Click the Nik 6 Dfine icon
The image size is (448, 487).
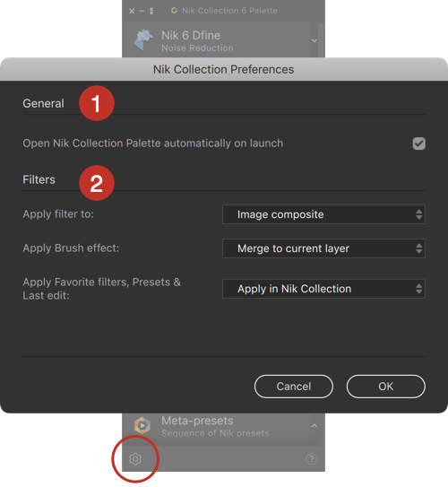pos(143,40)
